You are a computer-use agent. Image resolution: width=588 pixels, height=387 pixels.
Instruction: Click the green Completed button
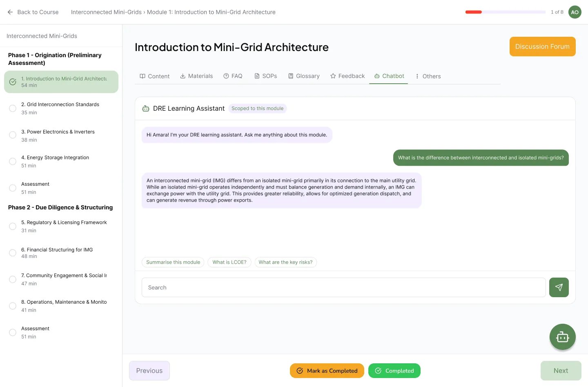(x=394, y=371)
